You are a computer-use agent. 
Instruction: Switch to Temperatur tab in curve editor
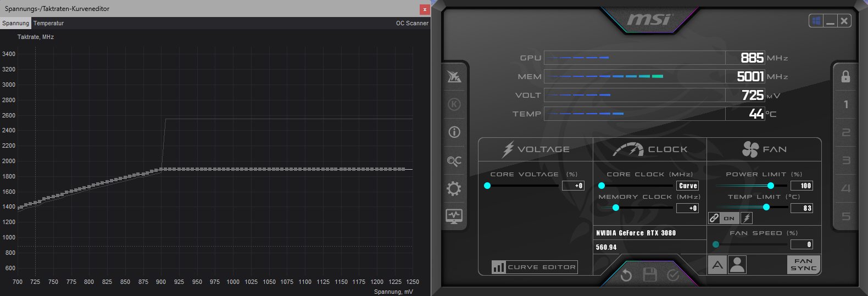pos(48,23)
